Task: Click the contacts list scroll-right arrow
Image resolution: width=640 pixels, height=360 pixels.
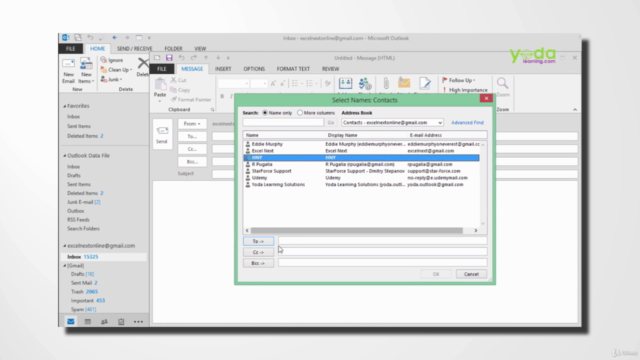Action: click(x=476, y=231)
